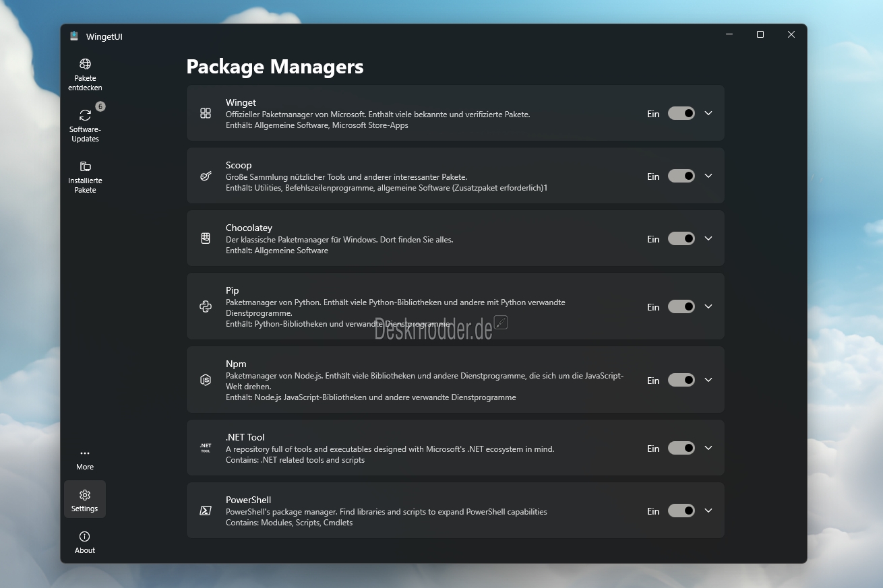883x588 pixels.
Task: Select the Pip title text
Action: tap(233, 290)
